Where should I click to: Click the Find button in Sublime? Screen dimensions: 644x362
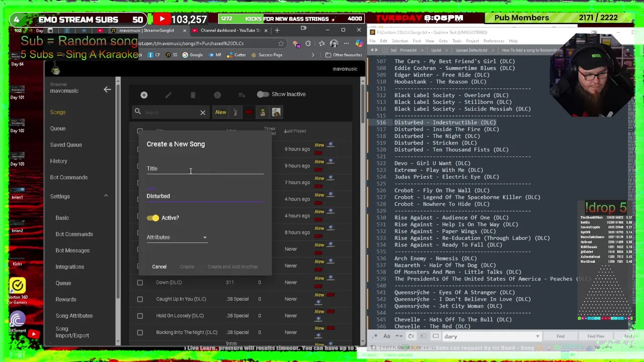560,336
